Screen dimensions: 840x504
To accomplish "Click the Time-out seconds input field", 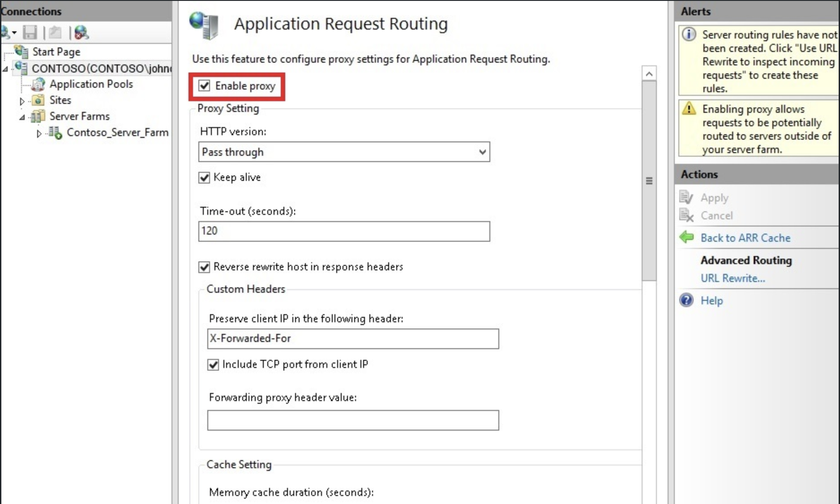I will (x=344, y=231).
